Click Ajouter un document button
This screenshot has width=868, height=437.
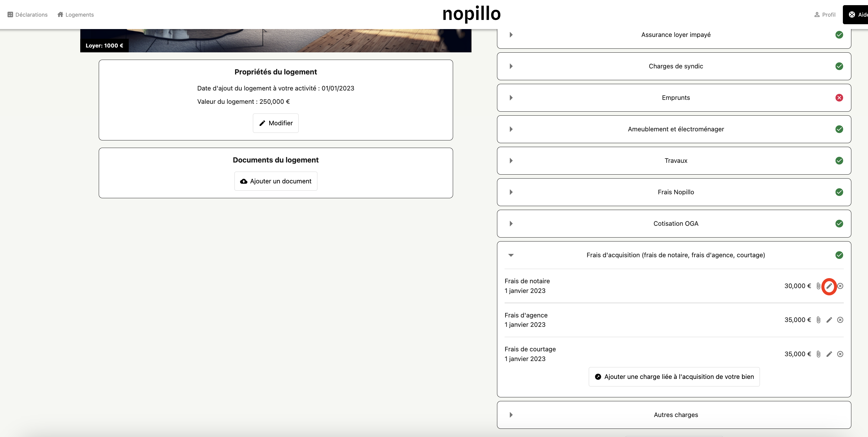click(276, 181)
